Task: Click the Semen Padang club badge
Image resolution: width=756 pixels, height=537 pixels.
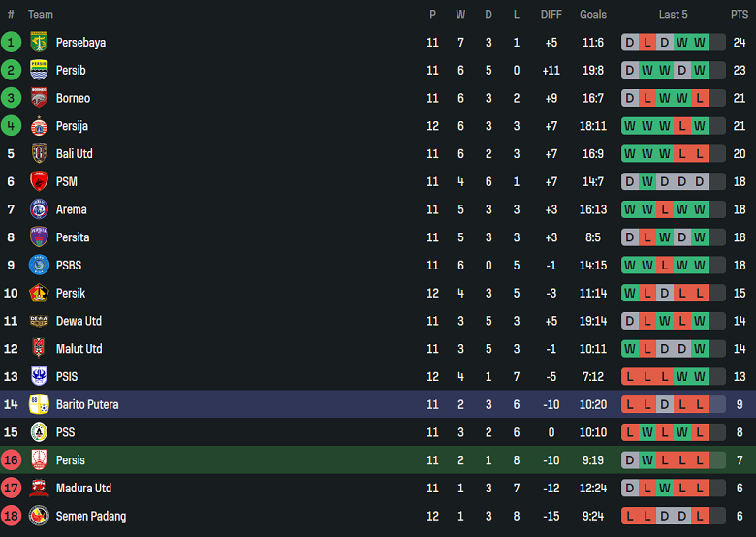Action: [39, 516]
